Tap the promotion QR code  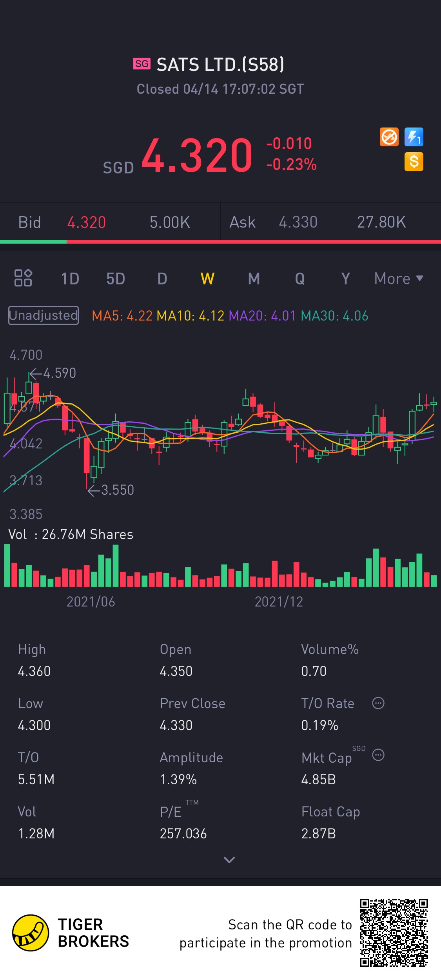pos(394,933)
